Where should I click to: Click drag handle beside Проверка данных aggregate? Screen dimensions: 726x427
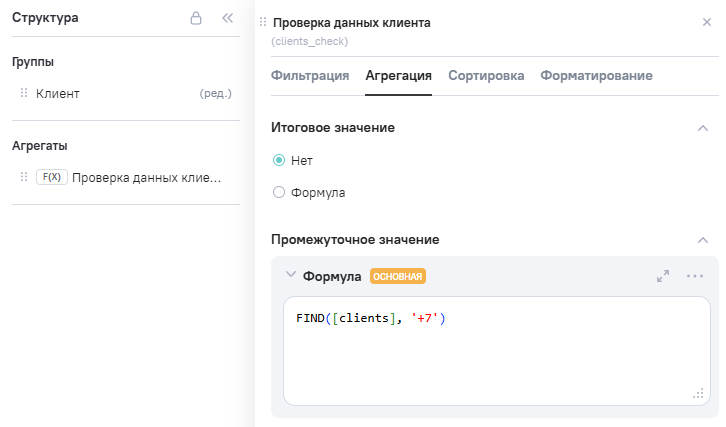[24, 177]
